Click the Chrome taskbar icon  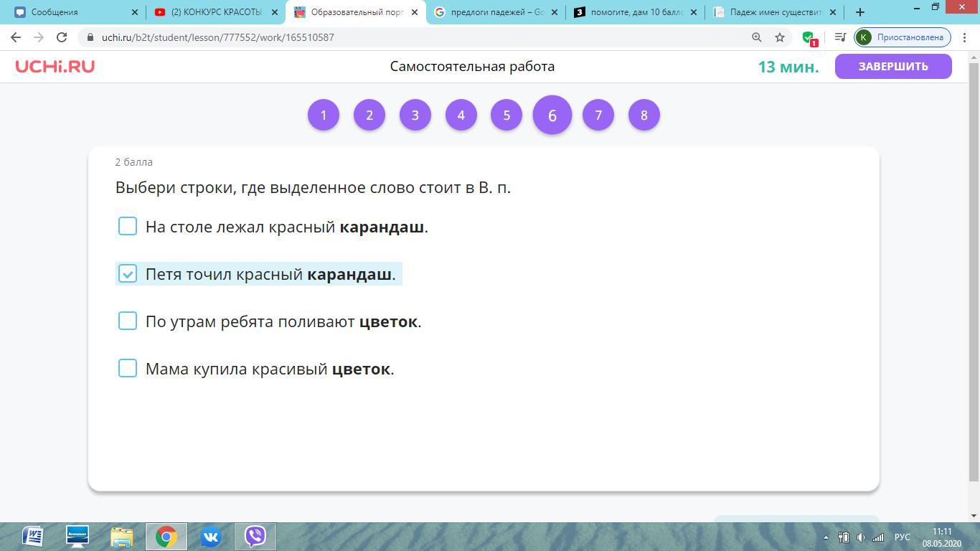(166, 537)
